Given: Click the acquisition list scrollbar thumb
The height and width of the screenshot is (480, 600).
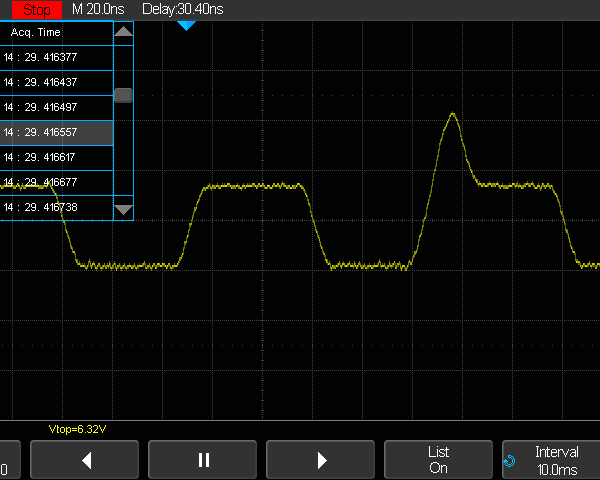Looking at the screenshot, I should (123, 95).
